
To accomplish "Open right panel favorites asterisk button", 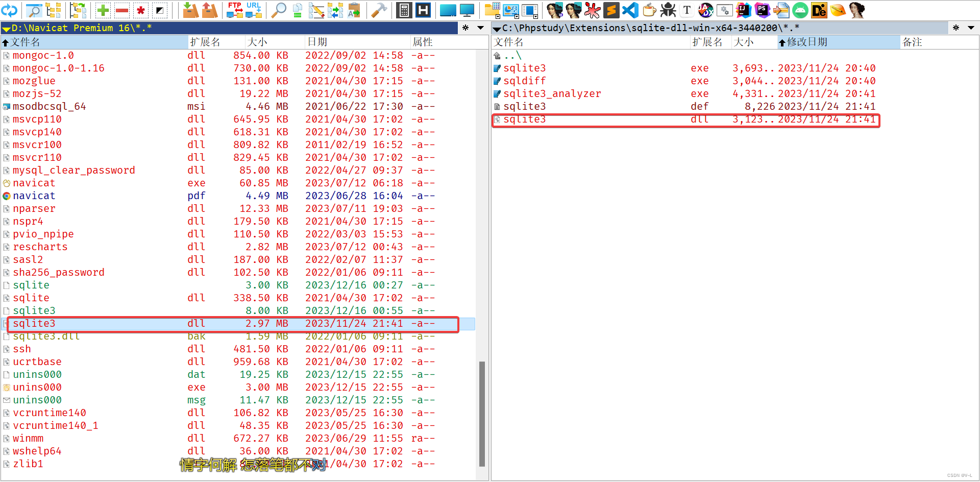I will [956, 28].
